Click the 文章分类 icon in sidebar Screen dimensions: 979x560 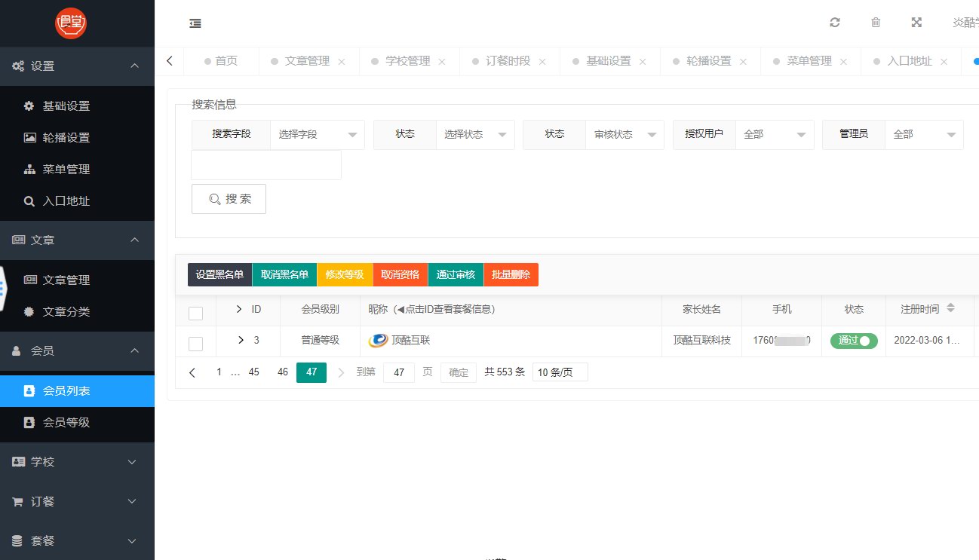[x=29, y=311]
